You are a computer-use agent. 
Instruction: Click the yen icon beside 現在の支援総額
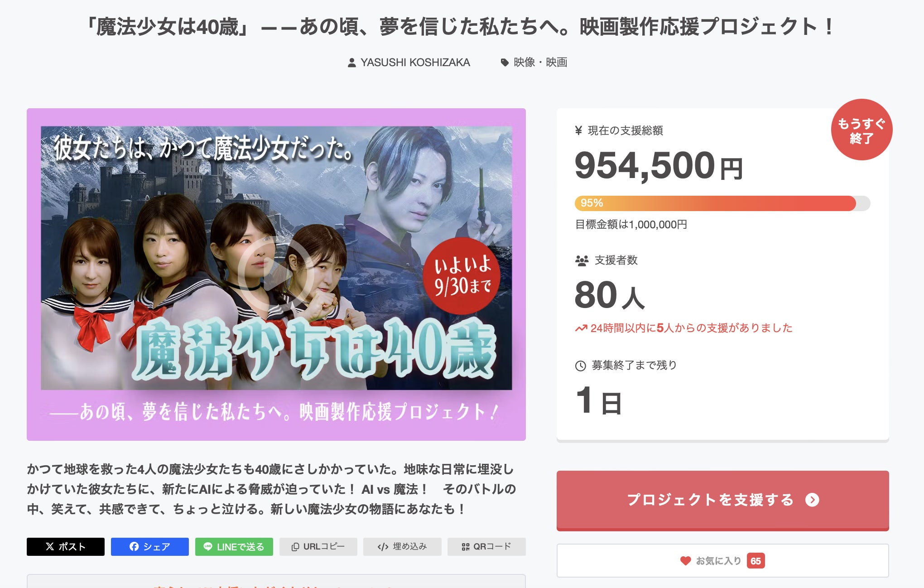pos(578,131)
